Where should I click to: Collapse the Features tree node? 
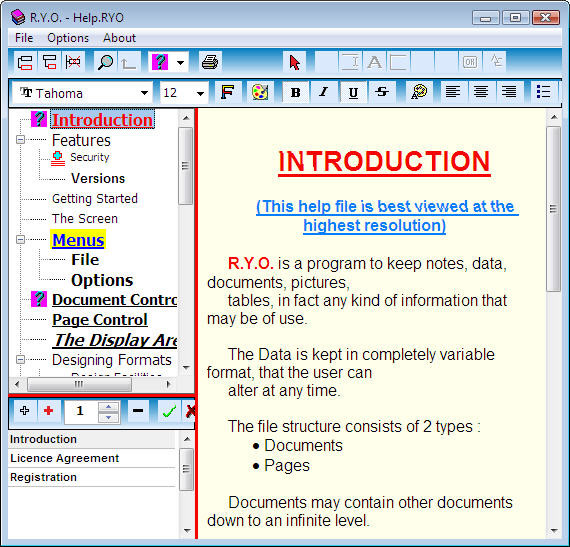[21, 140]
